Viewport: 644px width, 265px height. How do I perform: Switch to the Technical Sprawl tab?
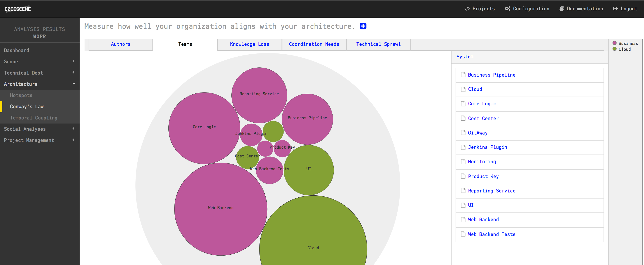coord(378,44)
